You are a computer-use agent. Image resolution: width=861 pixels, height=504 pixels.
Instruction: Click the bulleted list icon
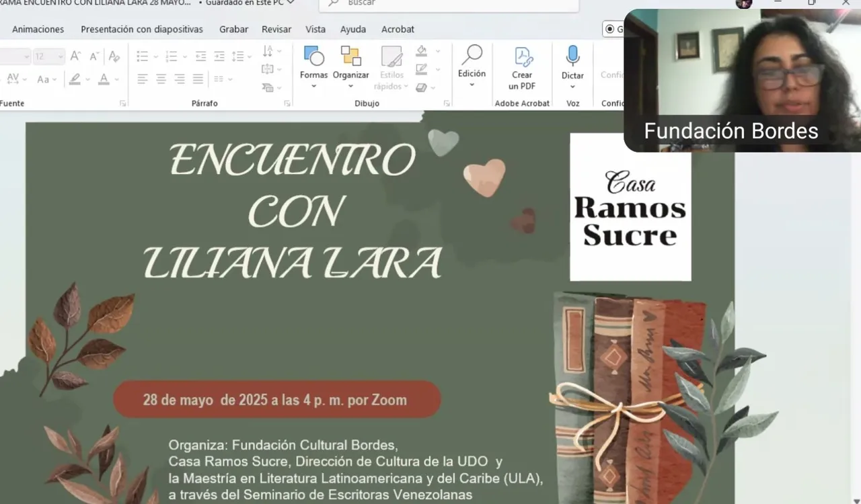(x=142, y=56)
